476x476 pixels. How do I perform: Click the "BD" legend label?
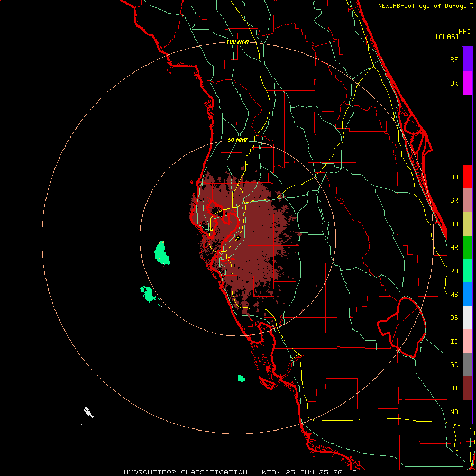point(454,224)
